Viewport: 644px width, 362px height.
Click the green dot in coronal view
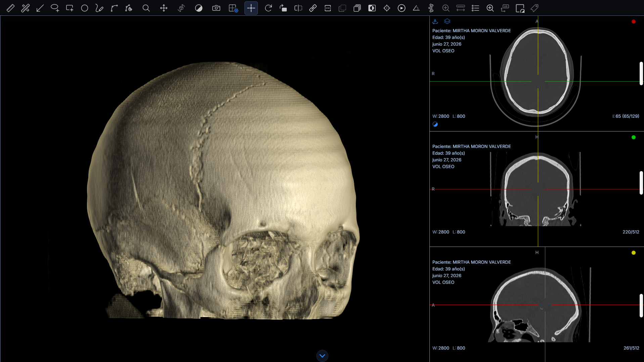634,137
